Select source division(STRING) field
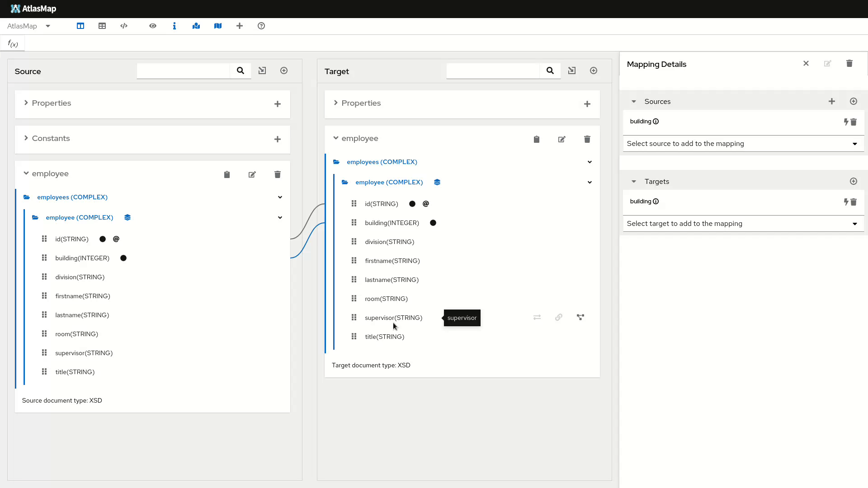 point(80,277)
